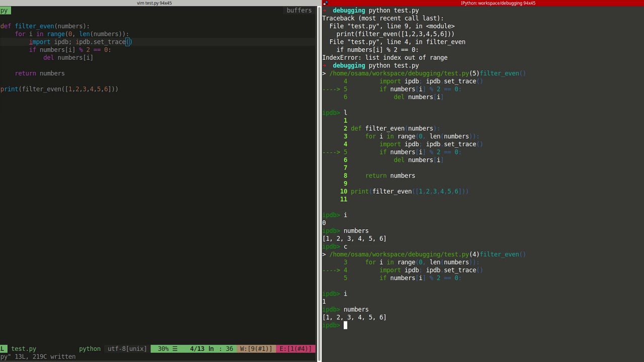Screen dimensions: 644x362
Task: Click 'File "test.py", line 4, in filter_even' line
Action: [397, 42]
